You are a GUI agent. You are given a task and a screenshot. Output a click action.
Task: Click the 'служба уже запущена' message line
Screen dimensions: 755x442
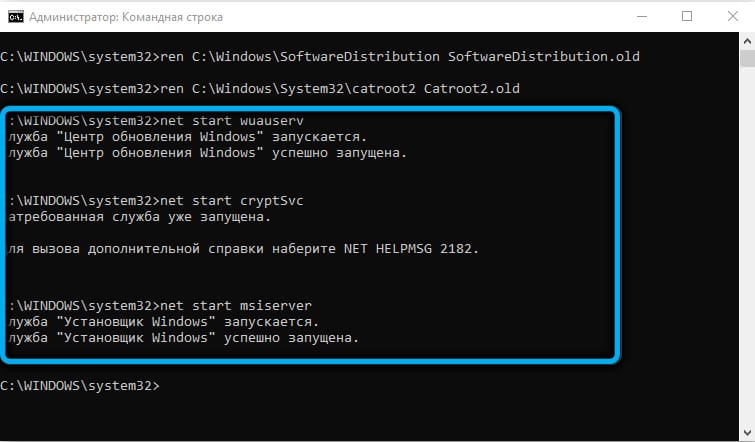click(x=140, y=217)
